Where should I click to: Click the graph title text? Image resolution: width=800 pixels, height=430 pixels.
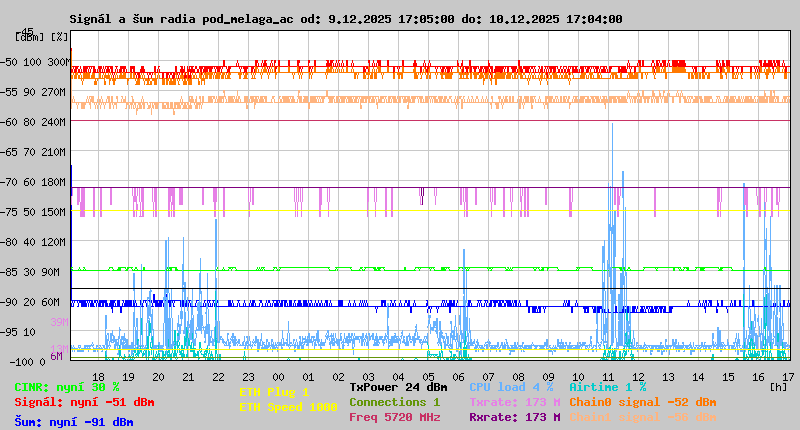[345, 19]
